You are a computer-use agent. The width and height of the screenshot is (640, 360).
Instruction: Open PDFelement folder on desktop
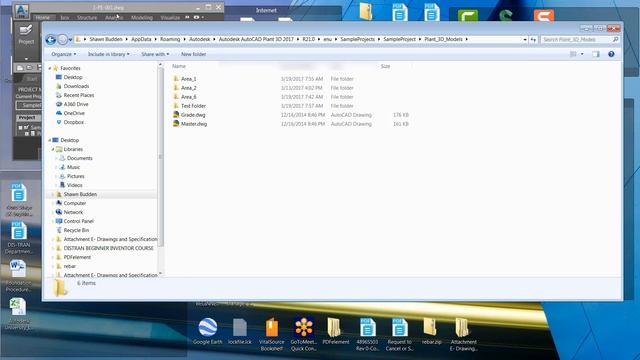(336, 331)
